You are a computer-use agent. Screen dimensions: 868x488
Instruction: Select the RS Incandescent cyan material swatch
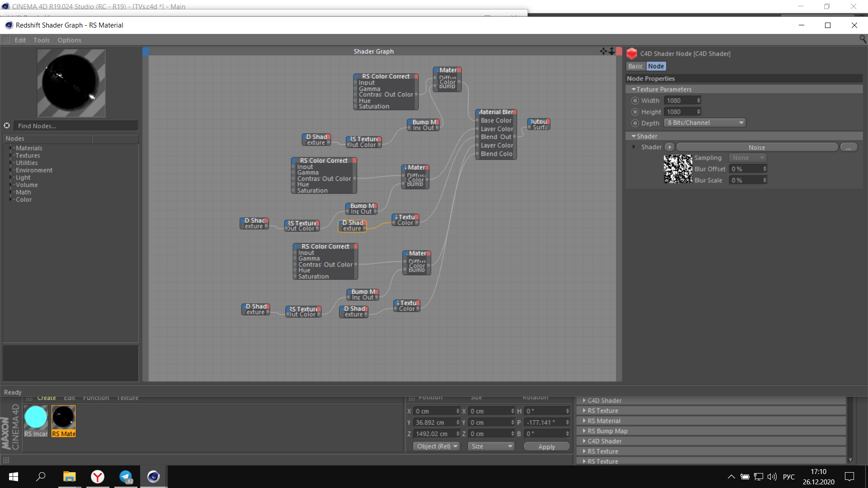[36, 417]
